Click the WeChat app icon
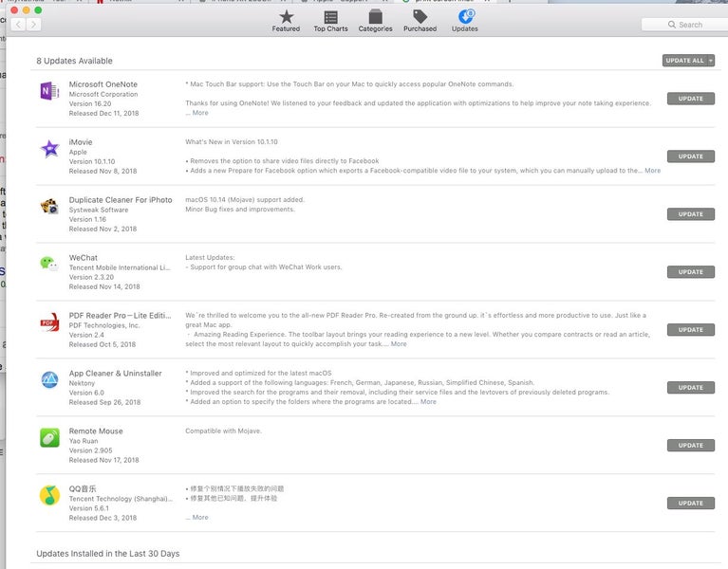This screenshot has width=728, height=569. (x=49, y=264)
